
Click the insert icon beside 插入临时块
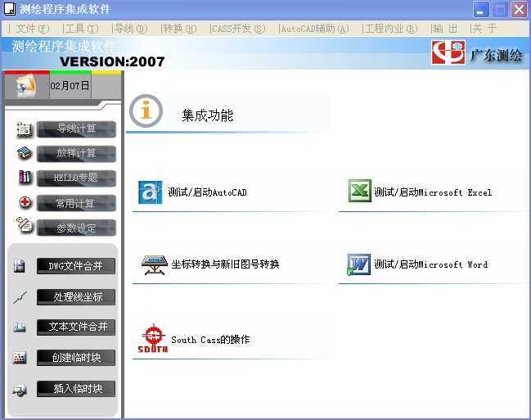point(20,391)
